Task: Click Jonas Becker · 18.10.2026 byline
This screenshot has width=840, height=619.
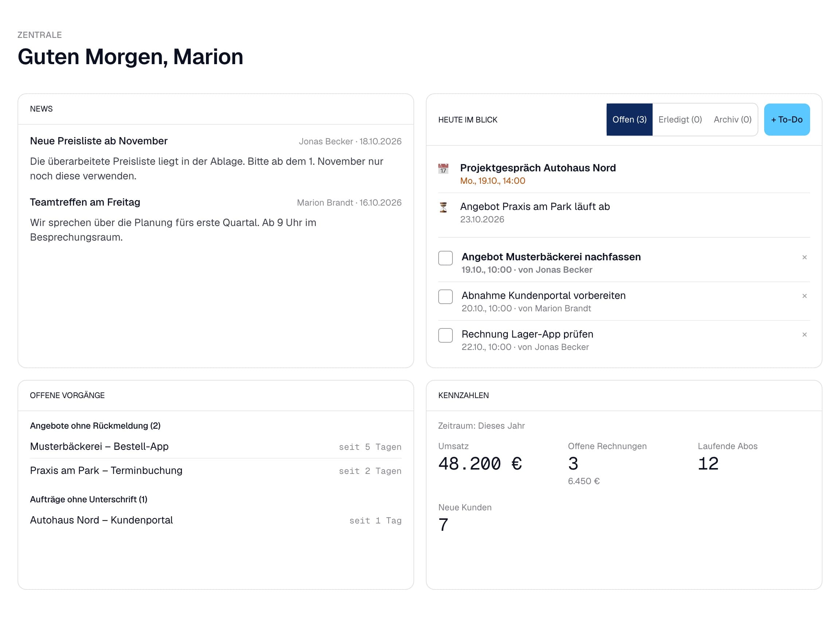Action: click(x=350, y=141)
